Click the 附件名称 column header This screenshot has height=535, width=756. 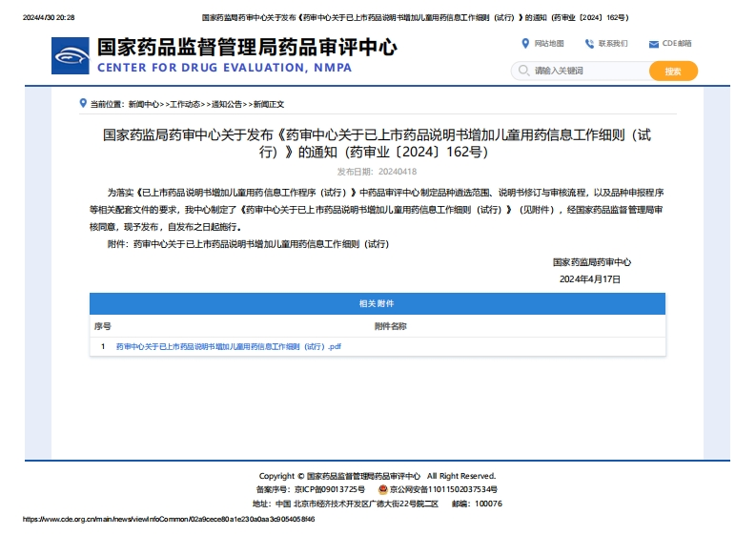391,326
